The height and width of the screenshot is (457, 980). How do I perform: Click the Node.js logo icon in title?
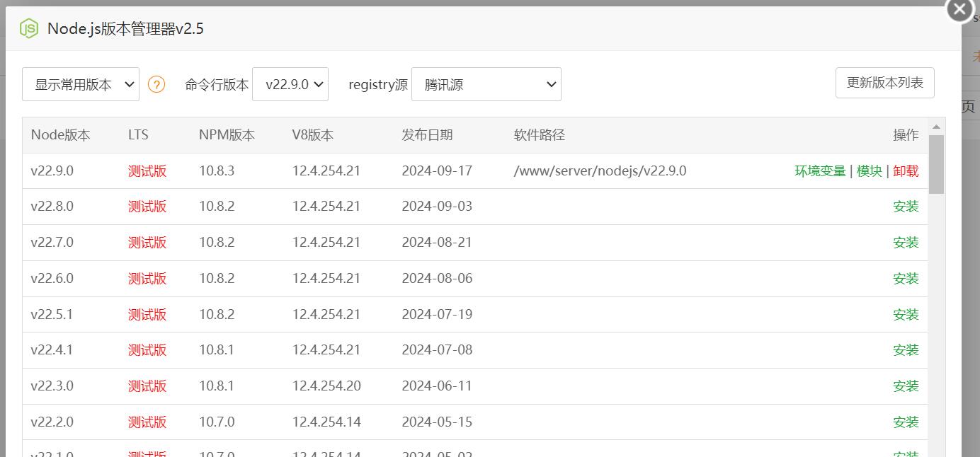tap(29, 28)
